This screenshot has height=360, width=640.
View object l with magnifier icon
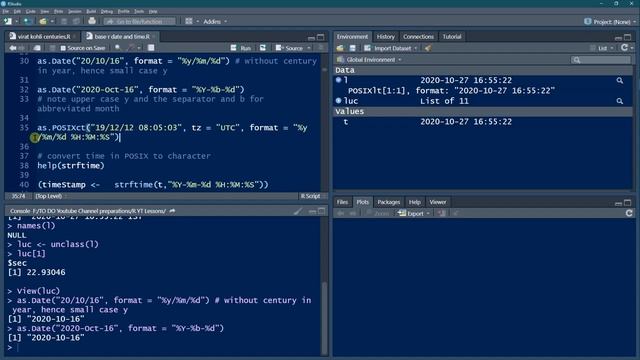click(620, 80)
